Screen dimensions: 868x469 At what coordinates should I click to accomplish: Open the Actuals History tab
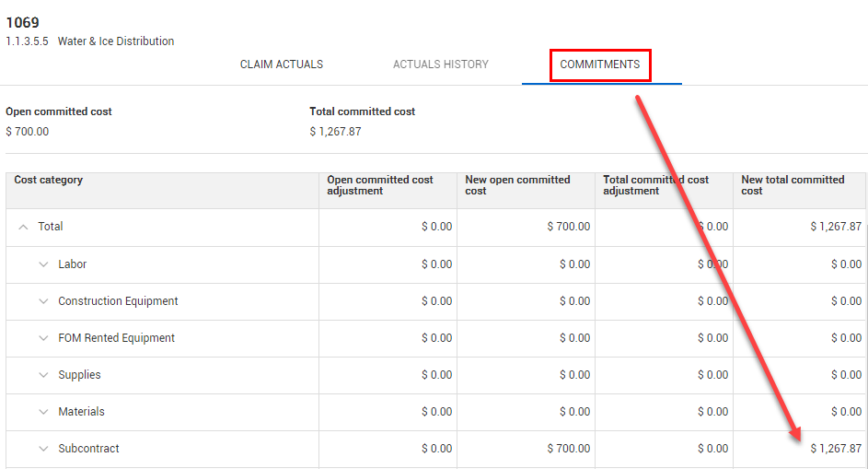(440, 64)
